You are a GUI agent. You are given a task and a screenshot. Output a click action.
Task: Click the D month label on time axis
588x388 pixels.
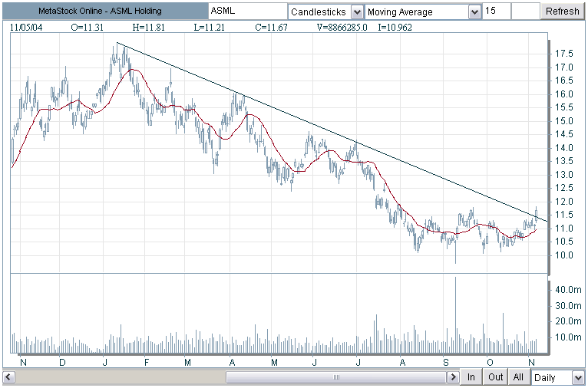(62, 362)
